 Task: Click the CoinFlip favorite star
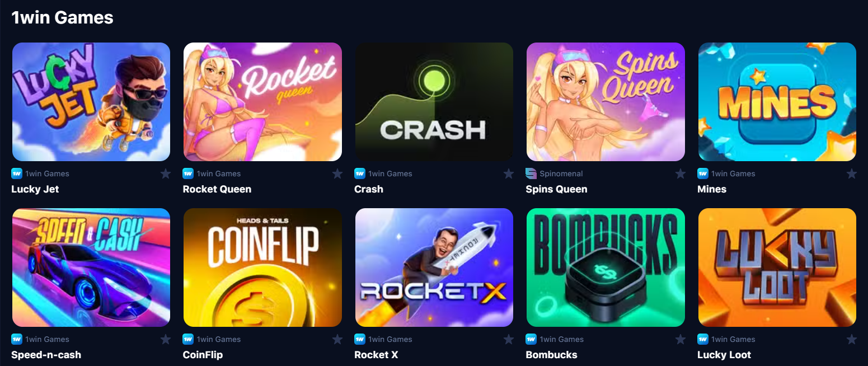click(337, 339)
